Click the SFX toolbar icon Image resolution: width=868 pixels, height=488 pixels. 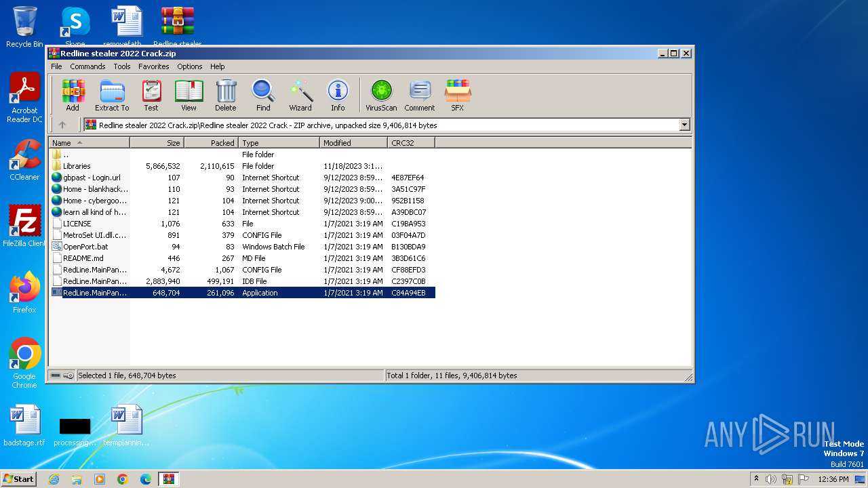[458, 95]
